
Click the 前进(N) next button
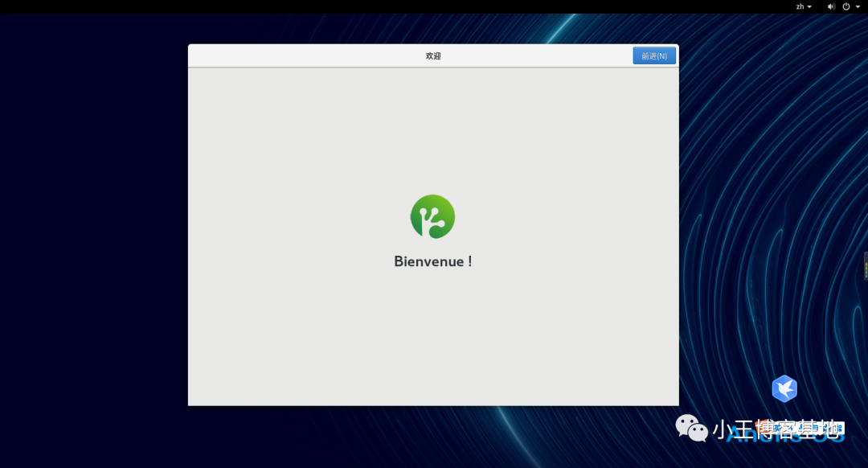coord(653,56)
